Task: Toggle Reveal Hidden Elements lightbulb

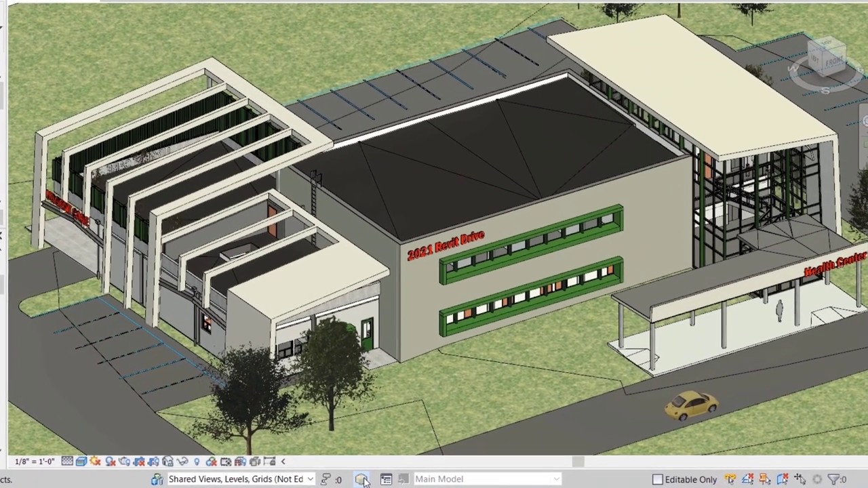Action: pyautogui.click(x=197, y=462)
